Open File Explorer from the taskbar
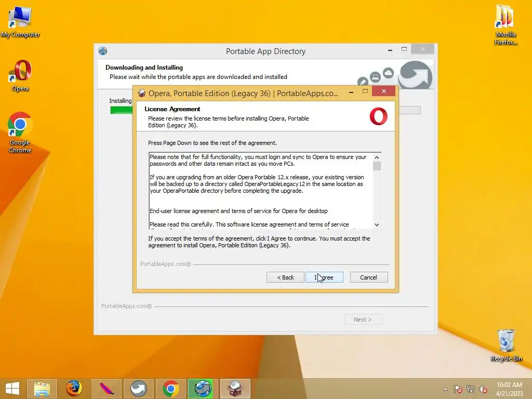 click(42, 389)
